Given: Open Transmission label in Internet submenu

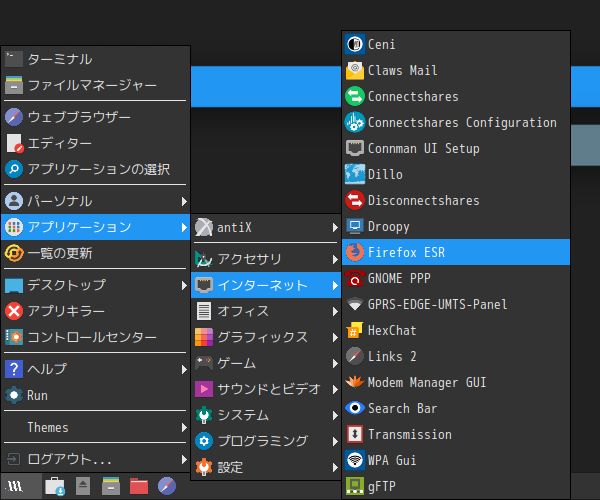Looking at the screenshot, I should pyautogui.click(x=410, y=435).
